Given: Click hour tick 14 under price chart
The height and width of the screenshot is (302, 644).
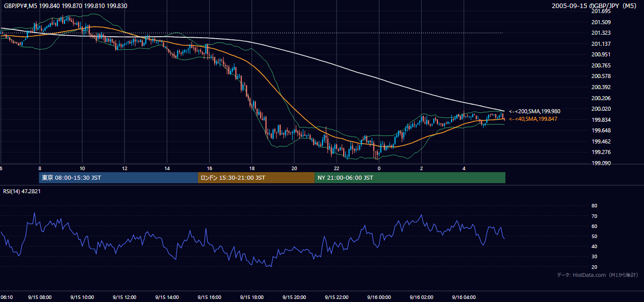Looking at the screenshot, I should coord(167,169).
